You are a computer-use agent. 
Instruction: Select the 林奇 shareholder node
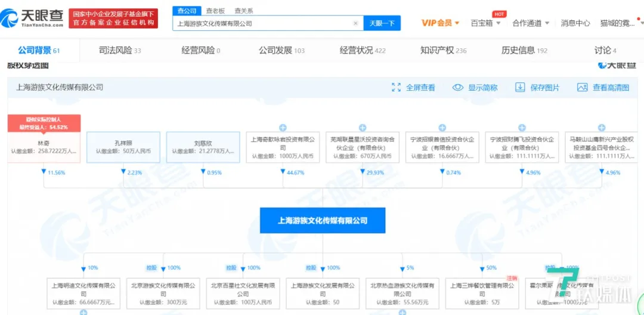(43, 147)
